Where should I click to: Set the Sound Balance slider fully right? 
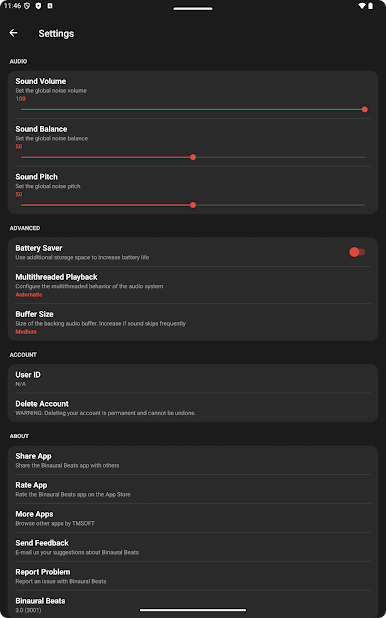[365, 157]
